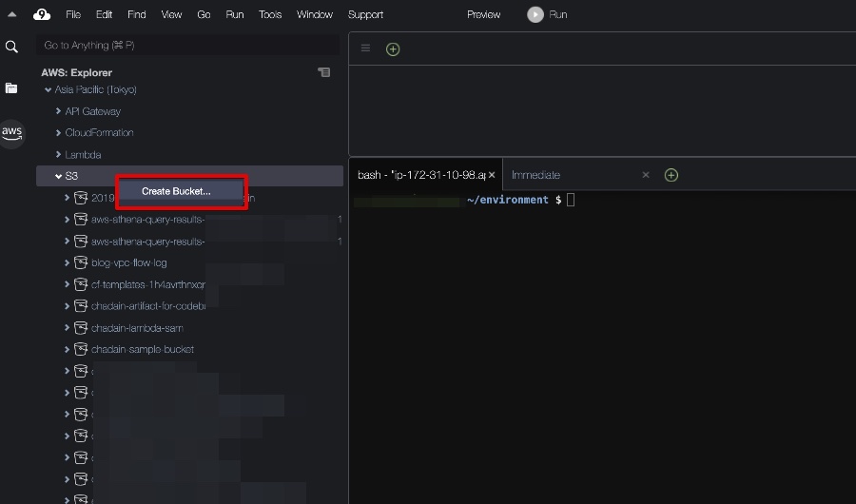Click bucket icon of chadain-artifact-for-codebuild

click(x=81, y=306)
